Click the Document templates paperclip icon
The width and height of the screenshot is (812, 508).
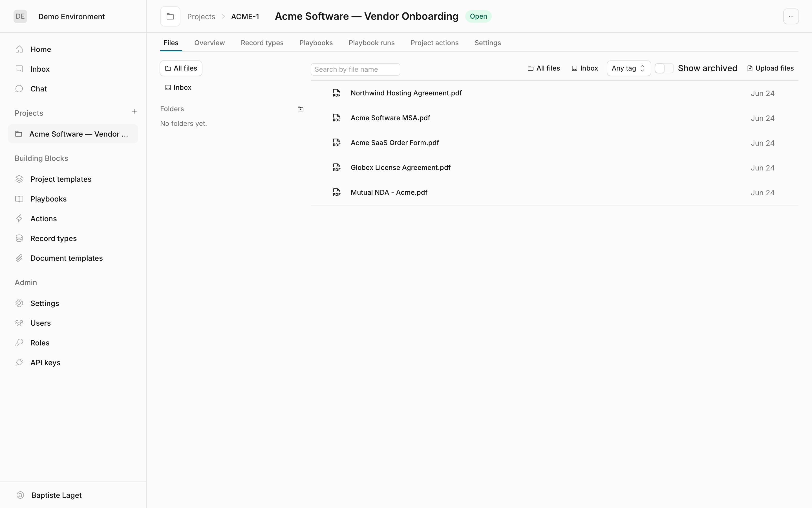tap(19, 258)
